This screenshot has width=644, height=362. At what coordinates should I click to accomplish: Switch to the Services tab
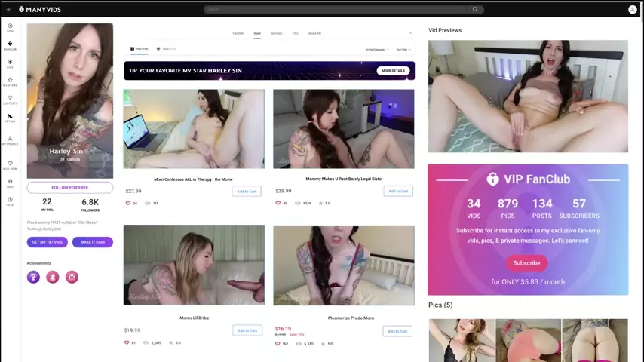[276, 33]
